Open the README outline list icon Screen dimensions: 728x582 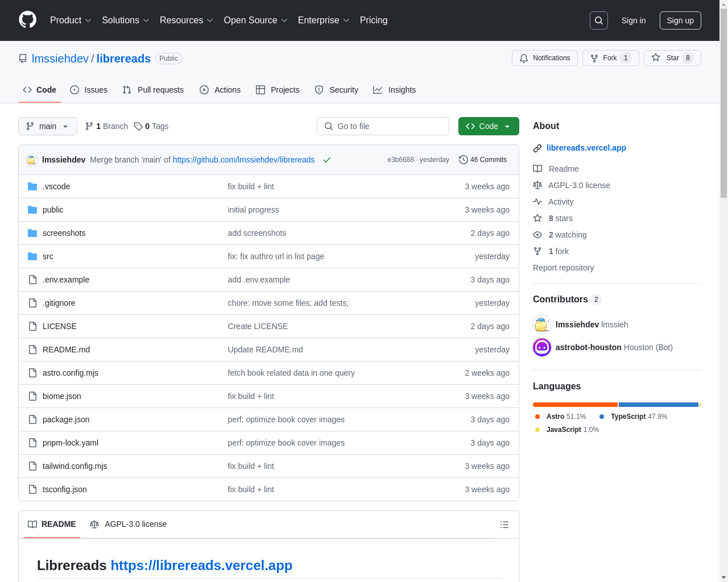504,525
